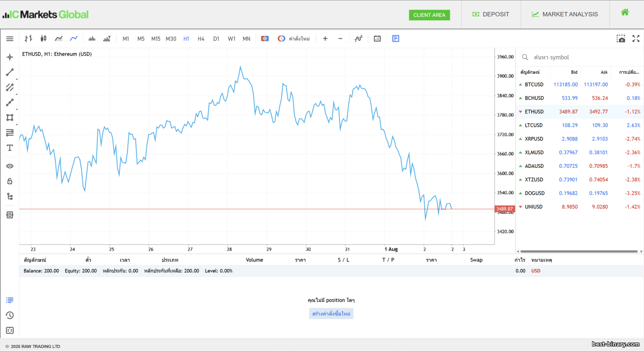Click the zoom in plus icon
Viewport: 644px width, 352px height.
coord(325,39)
